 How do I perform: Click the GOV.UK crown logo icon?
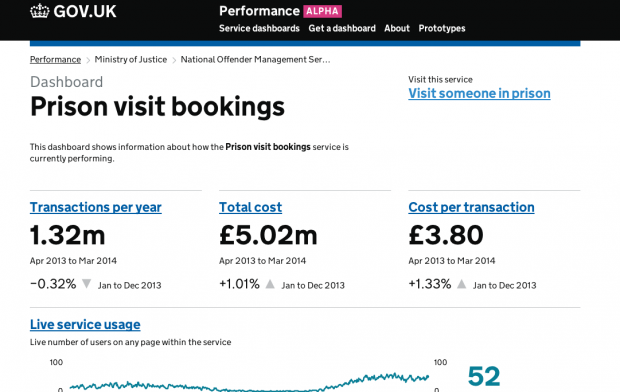(40, 11)
